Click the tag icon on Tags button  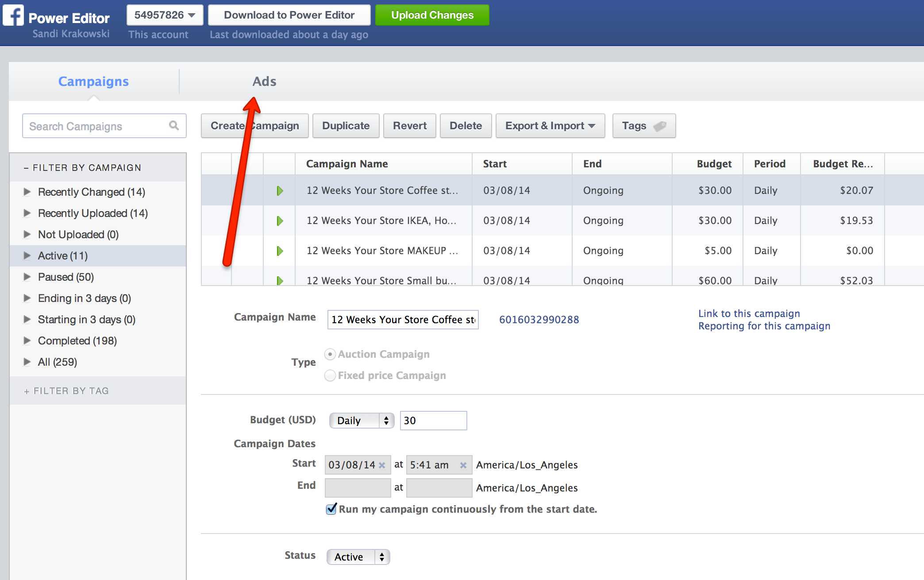(659, 126)
